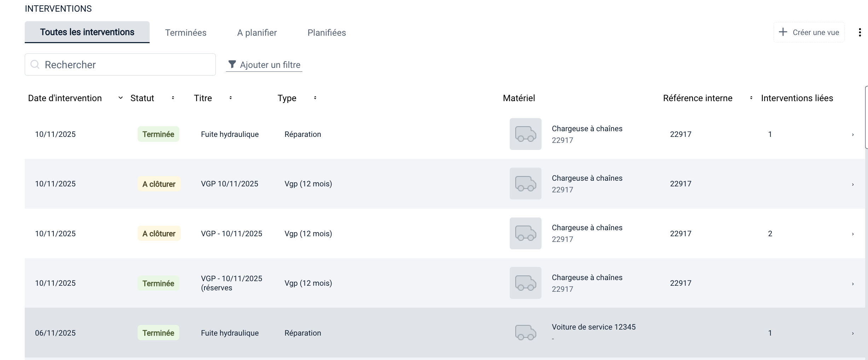The image size is (868, 360).
Task: Toggle the Statut column sort arrows
Action: [173, 98]
